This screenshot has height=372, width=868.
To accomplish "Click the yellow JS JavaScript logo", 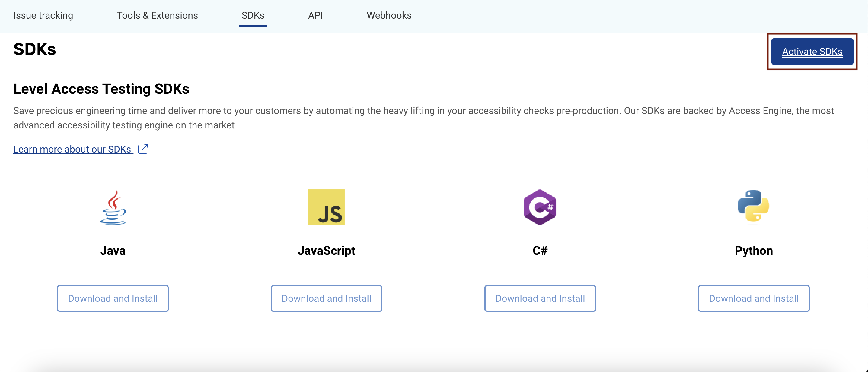I will [x=326, y=207].
